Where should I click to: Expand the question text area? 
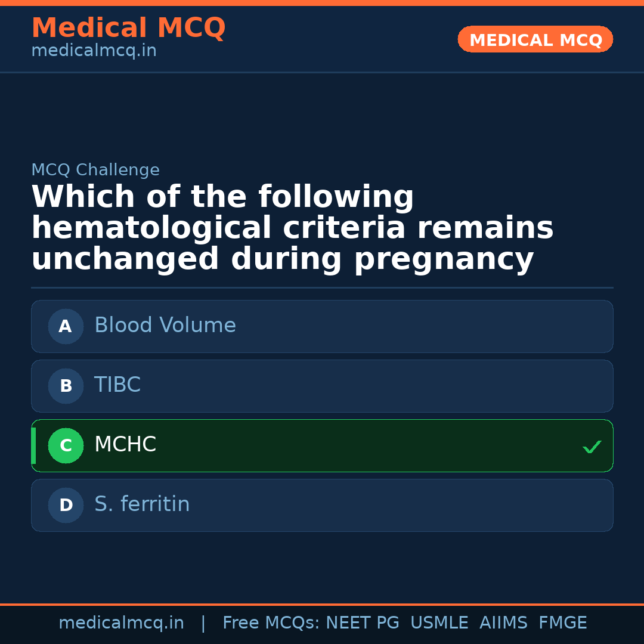292,228
